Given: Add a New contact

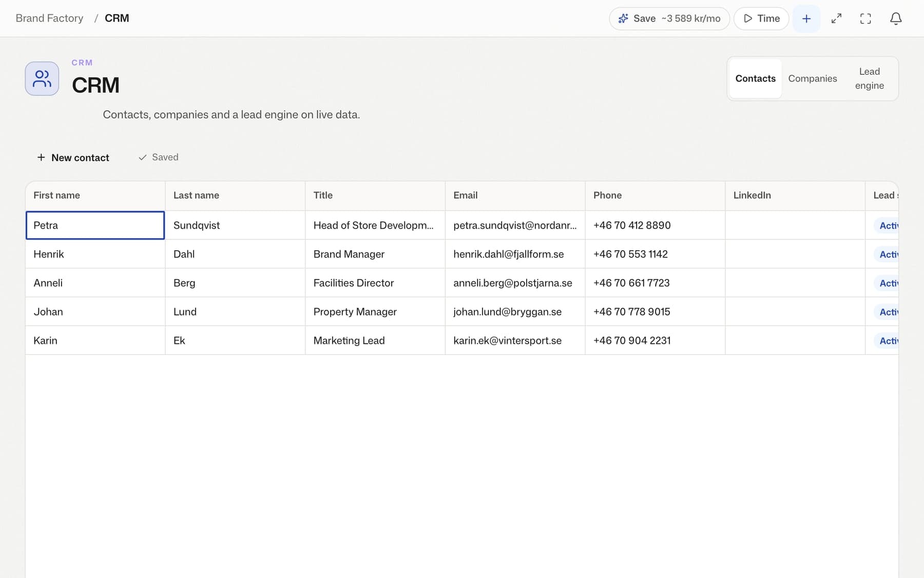Looking at the screenshot, I should coord(73,157).
